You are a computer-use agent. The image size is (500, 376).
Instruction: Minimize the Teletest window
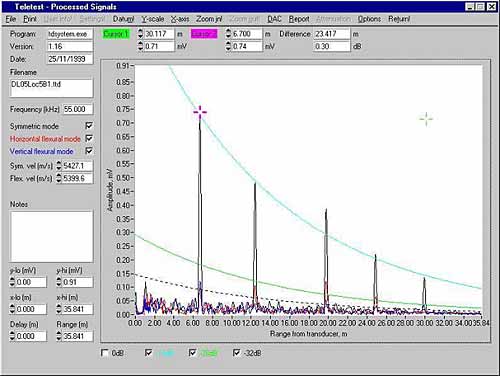470,7
